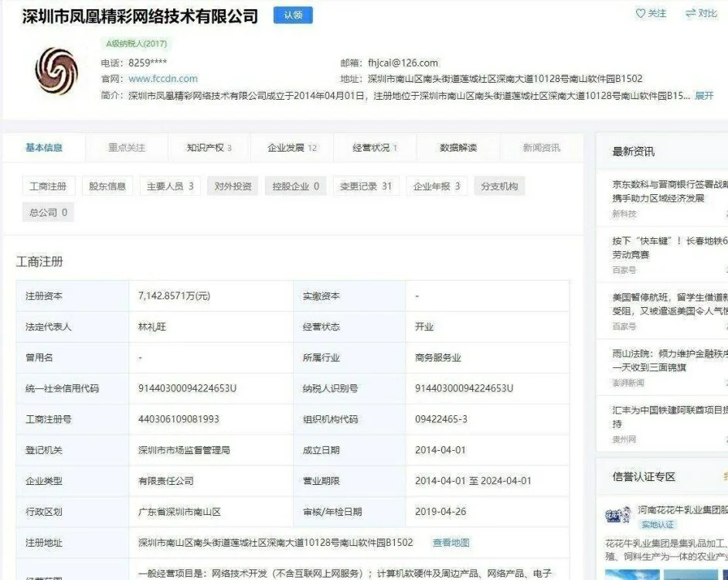The width and height of the screenshot is (728, 580).
Task: Click email address fhjcai@126.com
Action: [x=403, y=63]
